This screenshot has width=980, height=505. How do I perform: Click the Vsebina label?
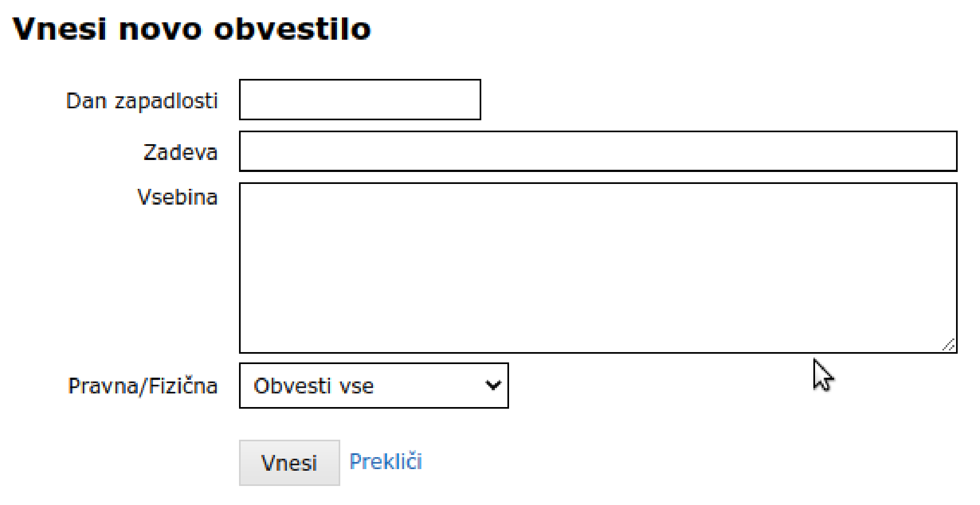pos(177,198)
